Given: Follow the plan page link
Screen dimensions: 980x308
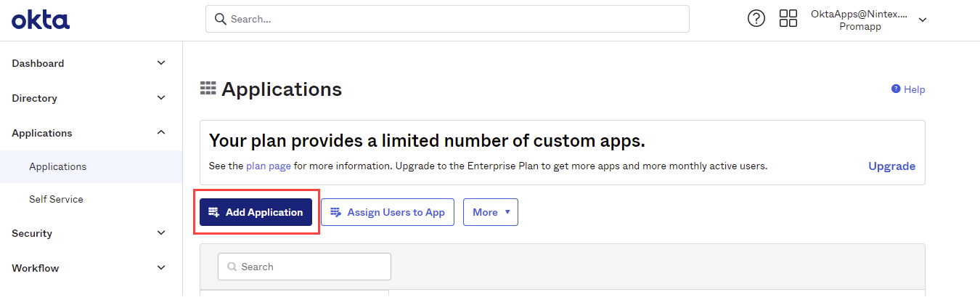Looking at the screenshot, I should (x=269, y=166).
